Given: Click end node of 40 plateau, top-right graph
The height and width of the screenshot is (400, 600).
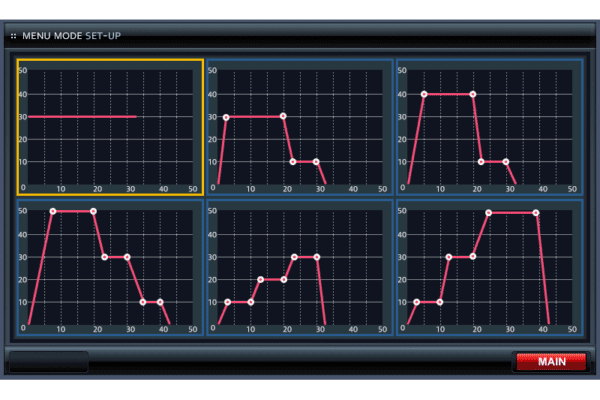Looking at the screenshot, I should (473, 94).
